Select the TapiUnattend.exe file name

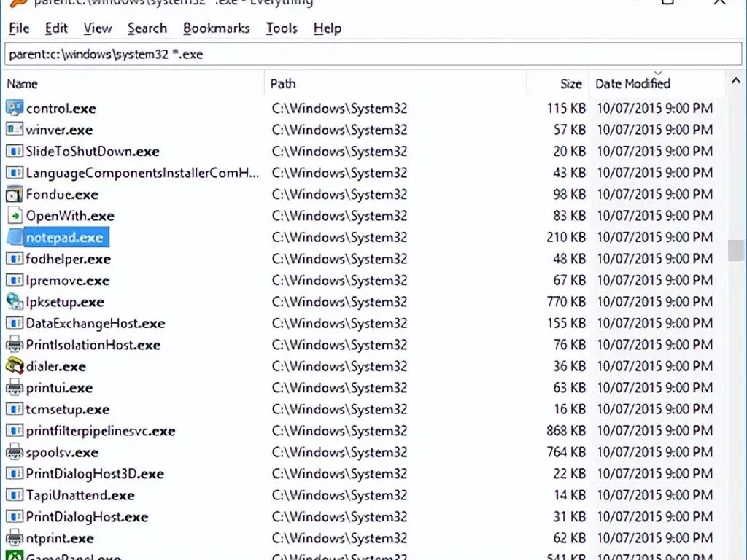coord(80,495)
